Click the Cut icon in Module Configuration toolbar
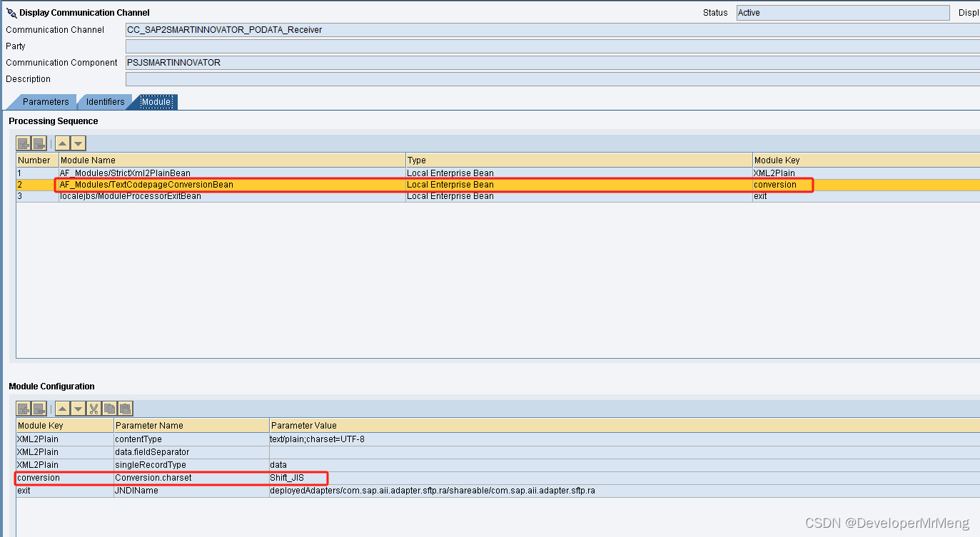Viewport: 980px width, 537px height. click(94, 408)
